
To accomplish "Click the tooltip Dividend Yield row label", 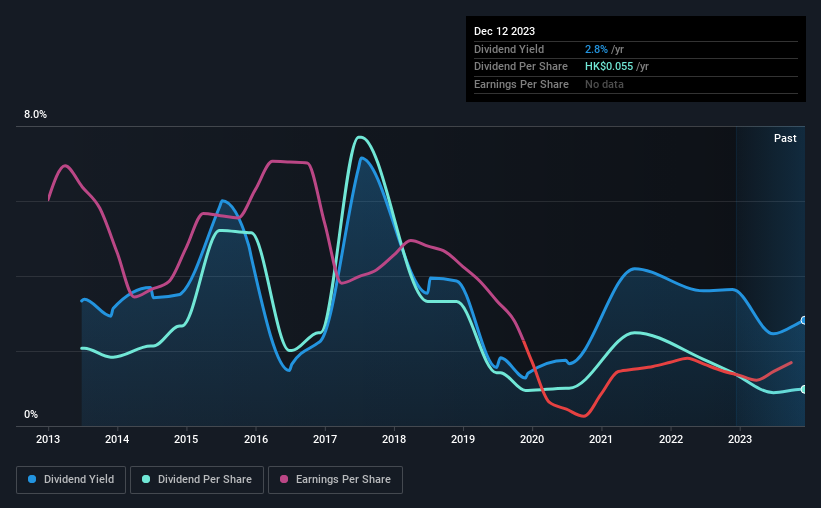I will click(x=509, y=49).
